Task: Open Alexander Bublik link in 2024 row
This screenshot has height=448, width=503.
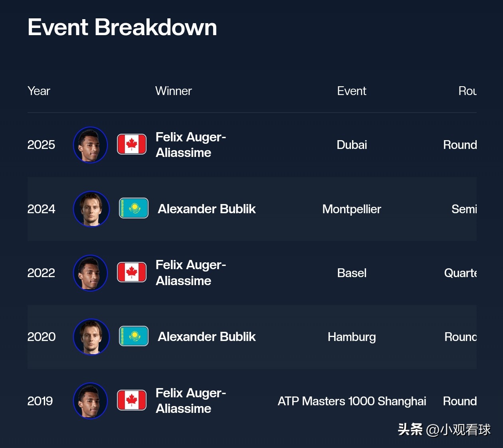Action: [x=206, y=209]
